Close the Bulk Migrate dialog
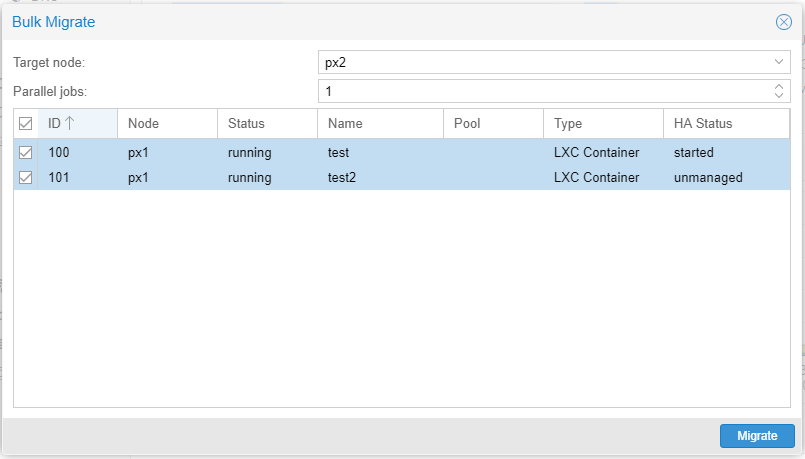This screenshot has height=459, width=805. coord(784,22)
